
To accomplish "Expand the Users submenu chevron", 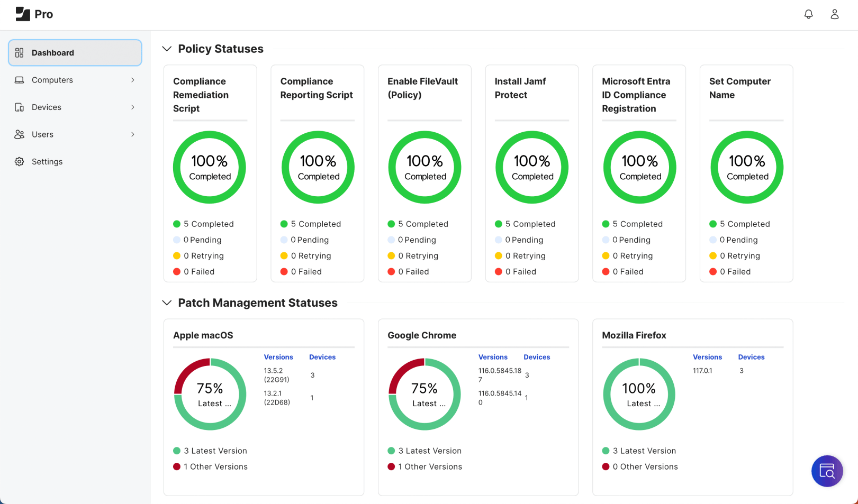I will 132,134.
